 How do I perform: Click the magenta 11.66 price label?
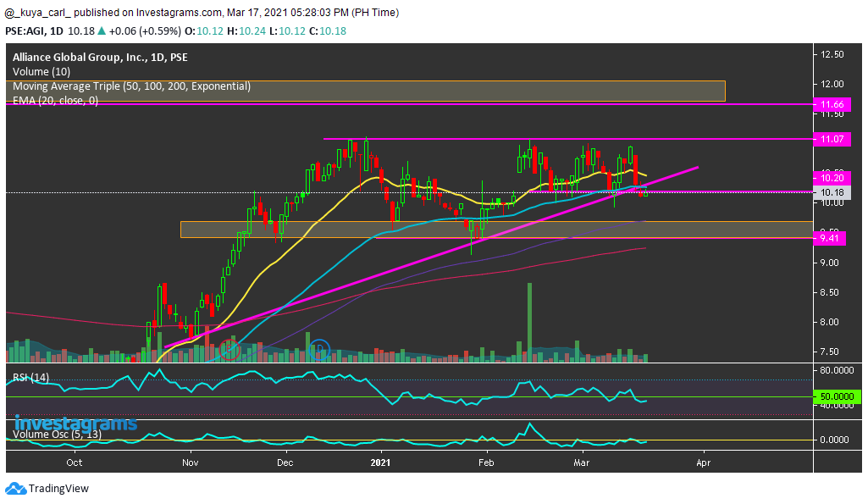point(832,104)
